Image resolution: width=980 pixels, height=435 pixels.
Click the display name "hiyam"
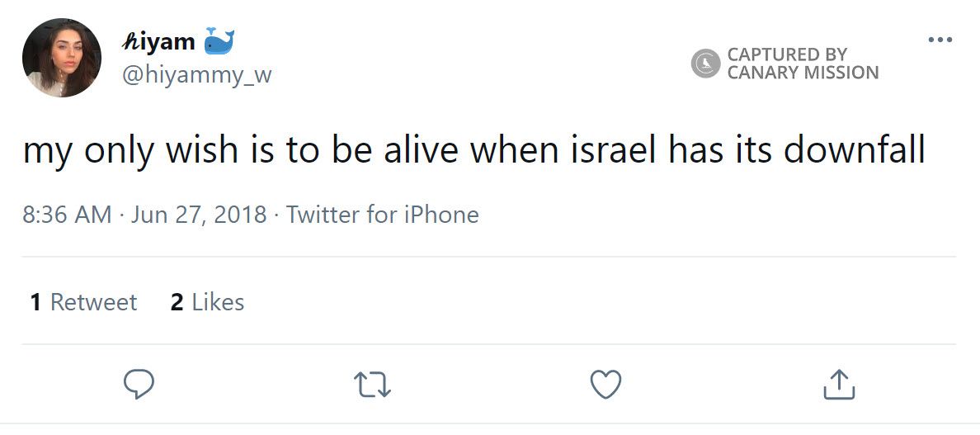pos(158,41)
